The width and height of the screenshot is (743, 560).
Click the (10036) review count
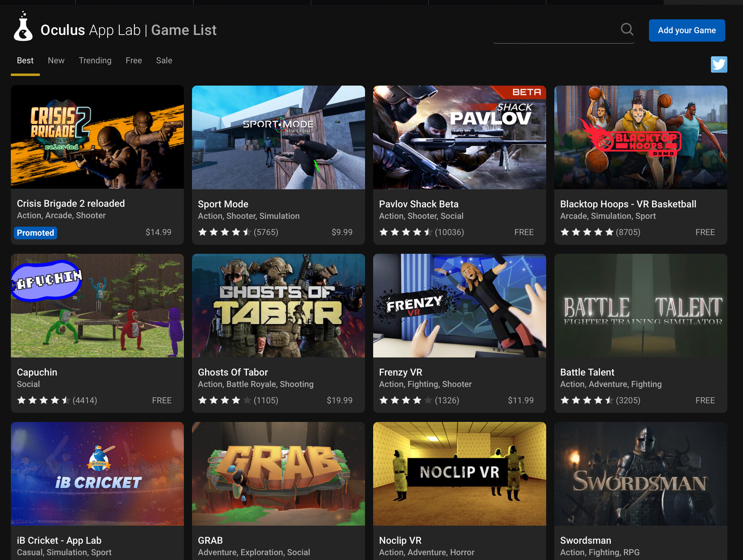click(449, 232)
